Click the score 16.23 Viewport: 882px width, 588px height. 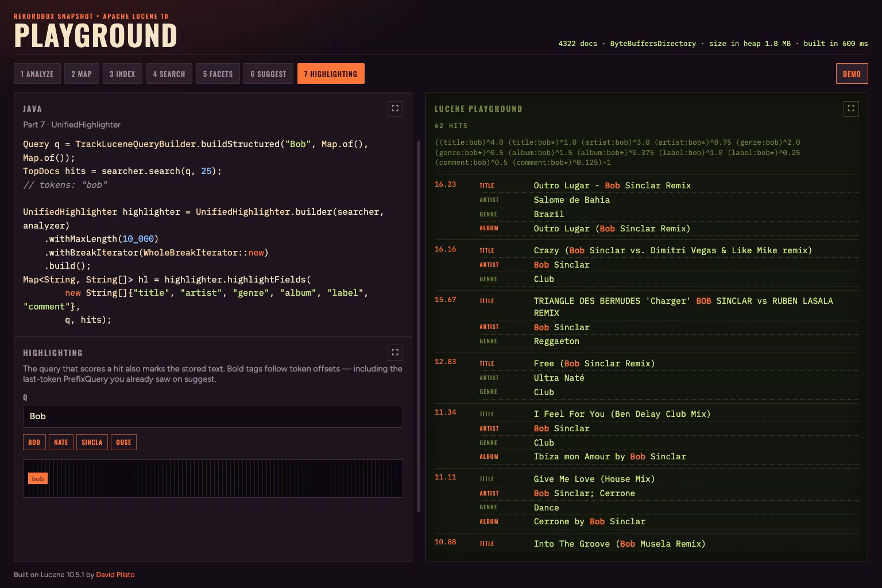click(x=446, y=184)
